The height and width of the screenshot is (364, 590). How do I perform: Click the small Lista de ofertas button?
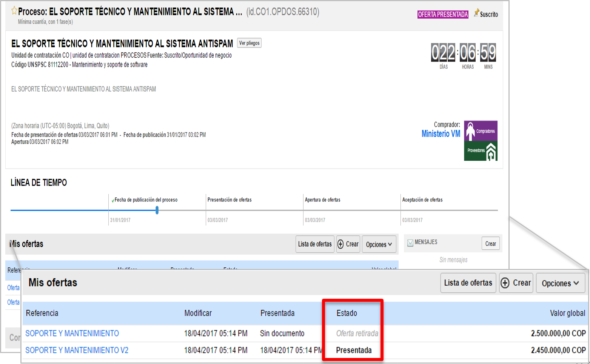click(315, 244)
